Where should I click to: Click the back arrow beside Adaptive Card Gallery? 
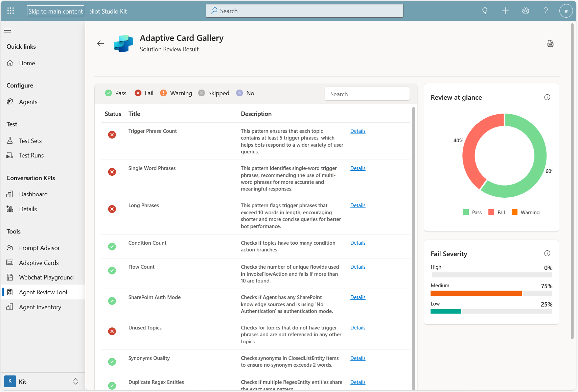click(100, 44)
